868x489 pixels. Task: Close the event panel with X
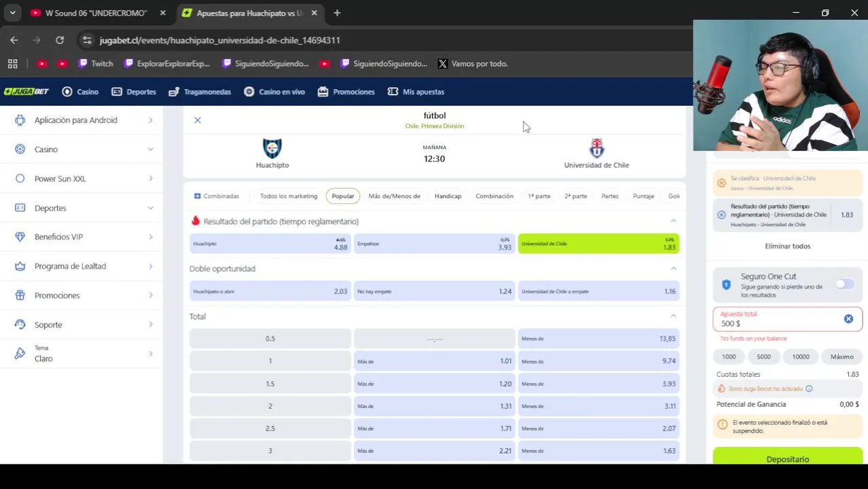(x=198, y=120)
